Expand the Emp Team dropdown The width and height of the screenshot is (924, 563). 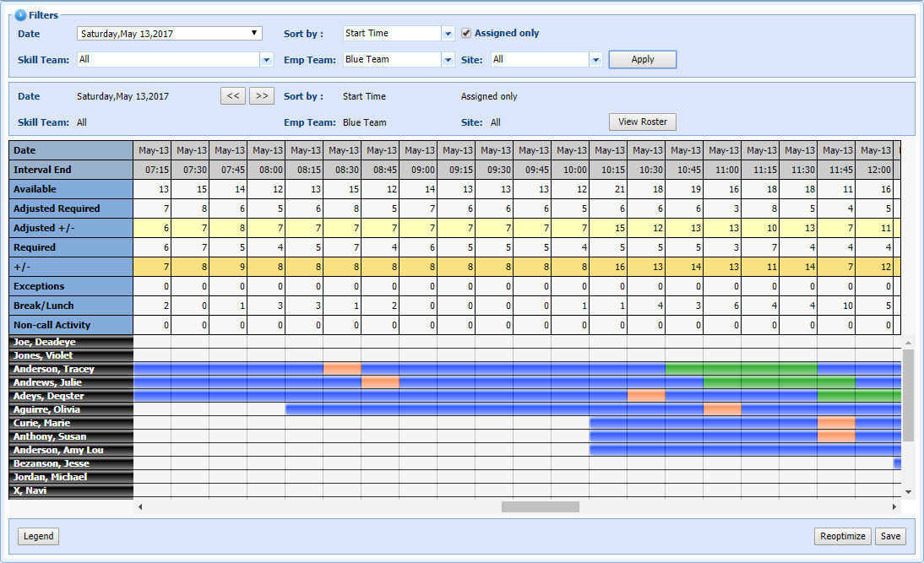coord(448,60)
